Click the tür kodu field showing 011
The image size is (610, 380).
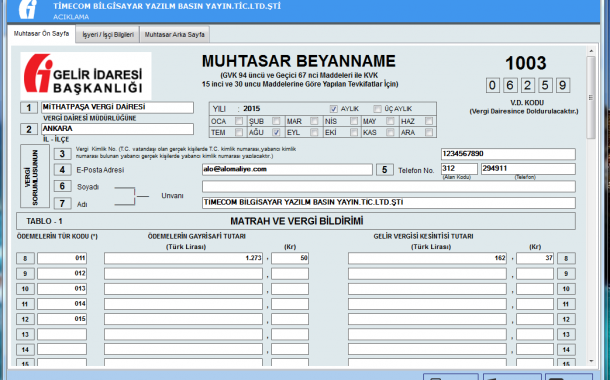click(62, 258)
